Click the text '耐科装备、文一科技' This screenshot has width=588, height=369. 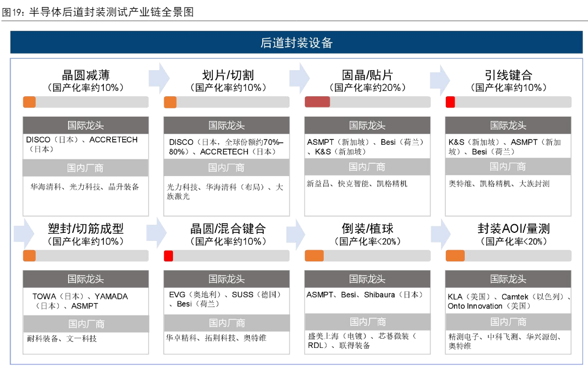point(62,339)
